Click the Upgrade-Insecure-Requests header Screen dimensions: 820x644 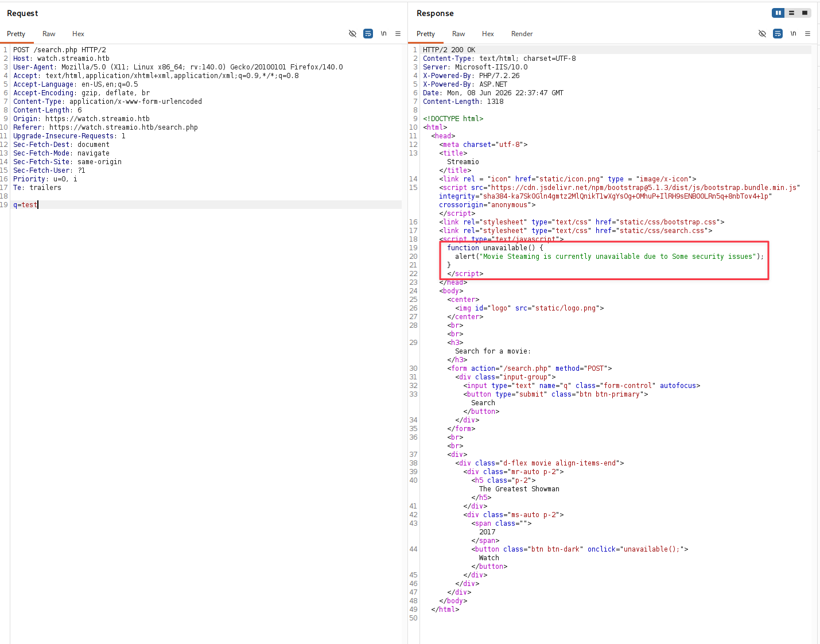(x=69, y=136)
